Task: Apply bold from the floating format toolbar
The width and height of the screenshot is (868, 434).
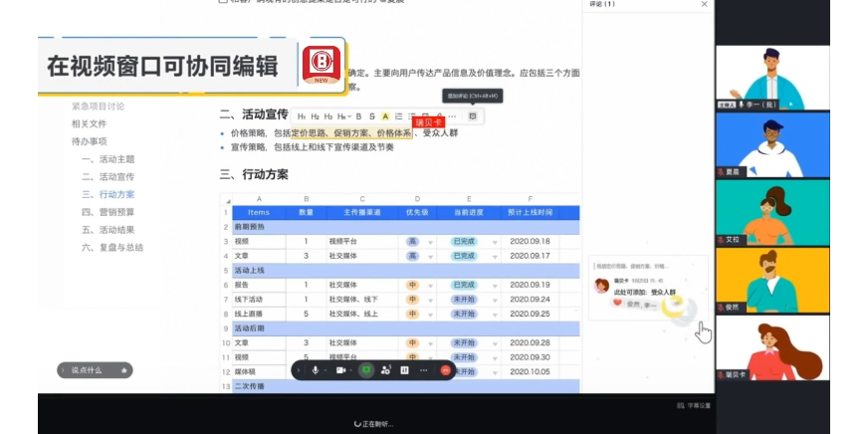Action: click(359, 116)
